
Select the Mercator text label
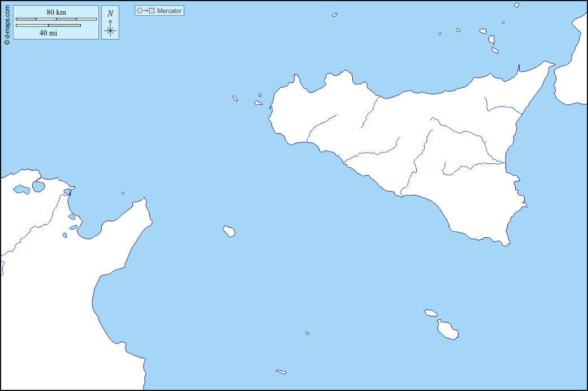point(168,10)
